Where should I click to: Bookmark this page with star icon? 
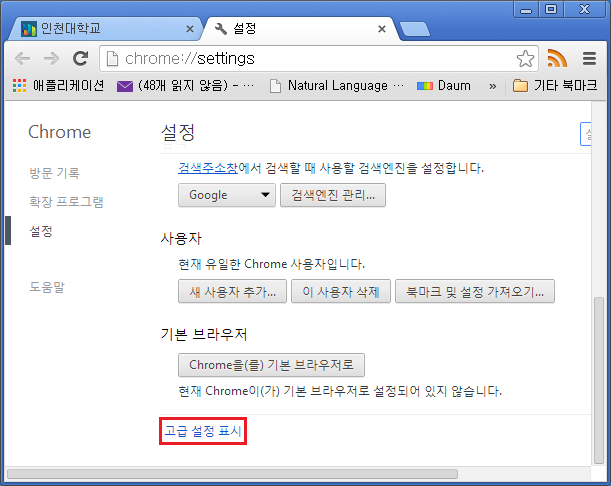[x=525, y=59]
